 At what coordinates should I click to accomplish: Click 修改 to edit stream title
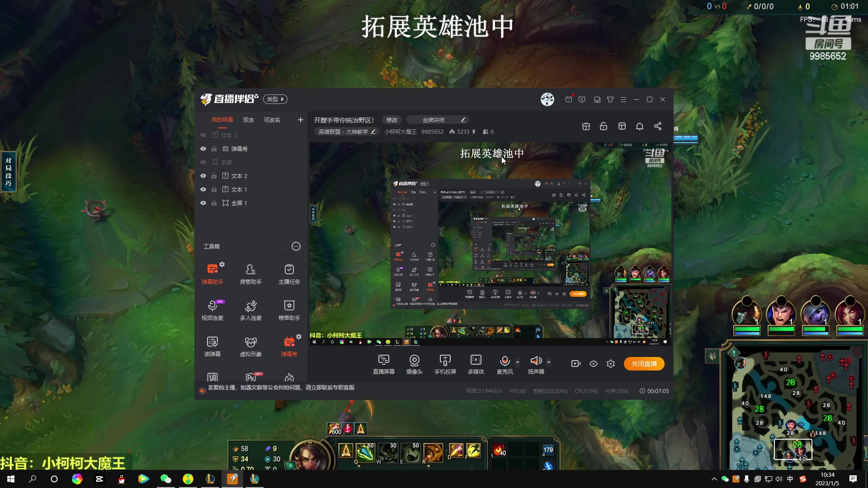[x=392, y=120]
